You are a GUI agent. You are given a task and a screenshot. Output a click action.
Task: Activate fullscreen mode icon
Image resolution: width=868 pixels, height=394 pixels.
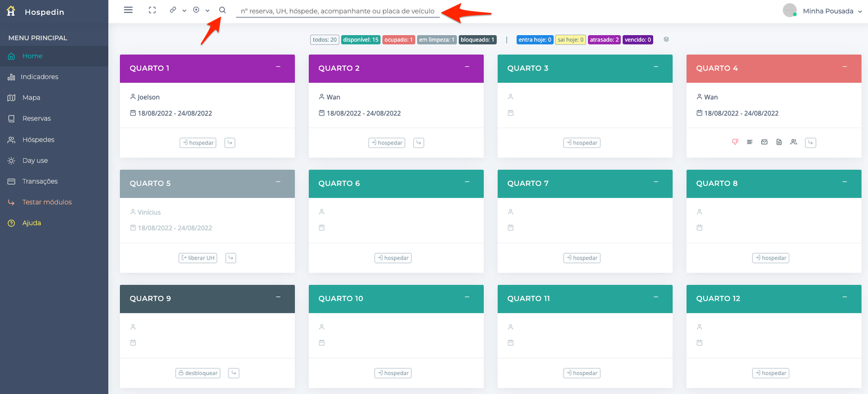152,10
